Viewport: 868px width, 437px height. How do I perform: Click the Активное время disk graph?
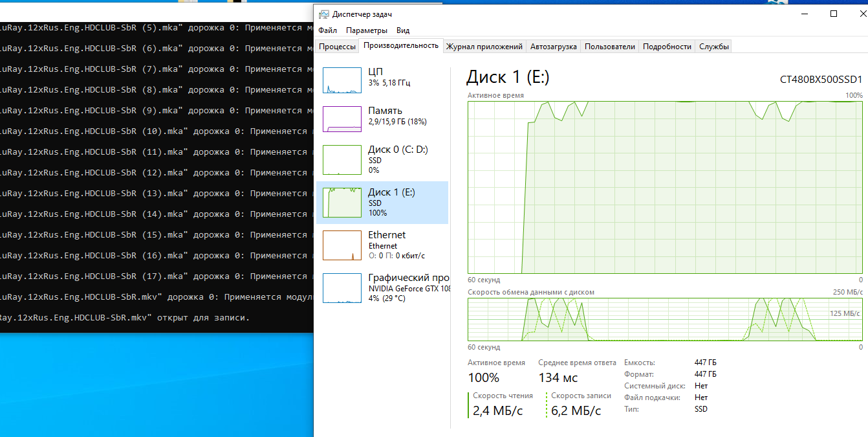click(665, 187)
